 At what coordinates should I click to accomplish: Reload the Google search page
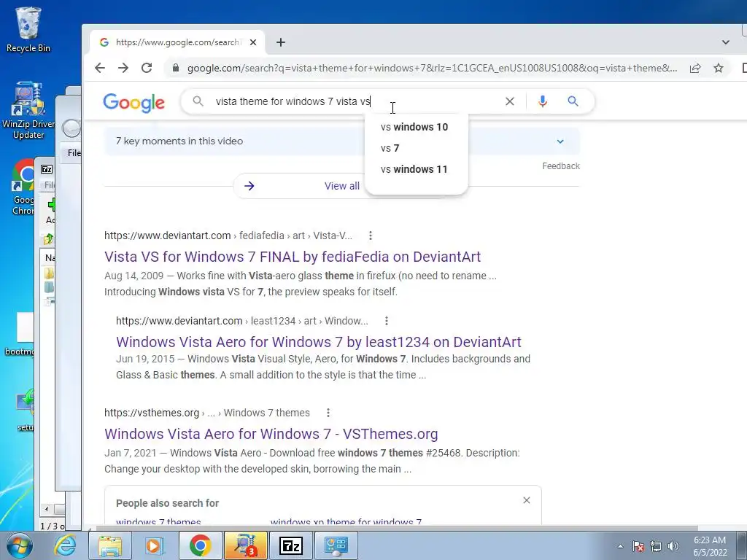pos(147,68)
